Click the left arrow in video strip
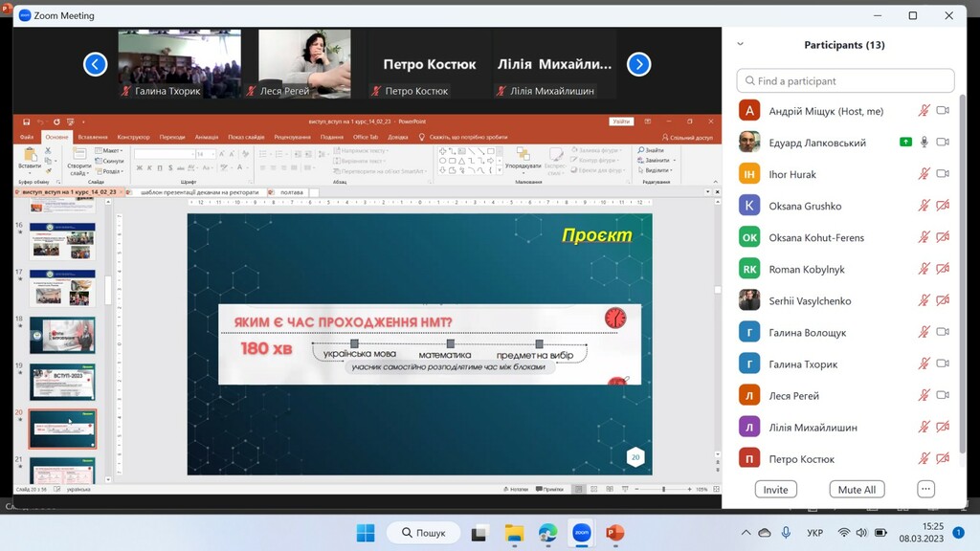Image resolution: width=980 pixels, height=551 pixels. click(96, 64)
